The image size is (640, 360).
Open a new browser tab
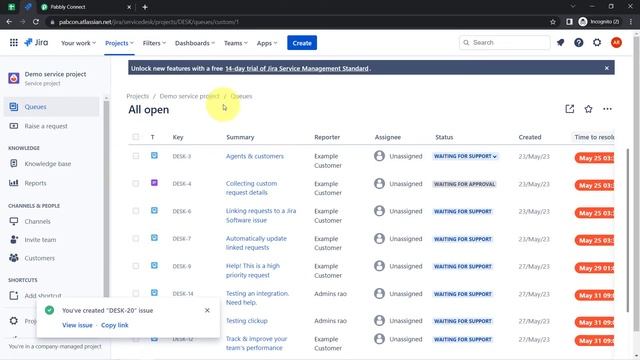144,7
